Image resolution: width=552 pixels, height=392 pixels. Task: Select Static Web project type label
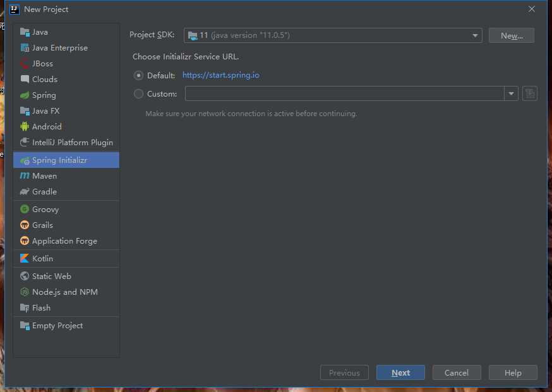click(52, 276)
